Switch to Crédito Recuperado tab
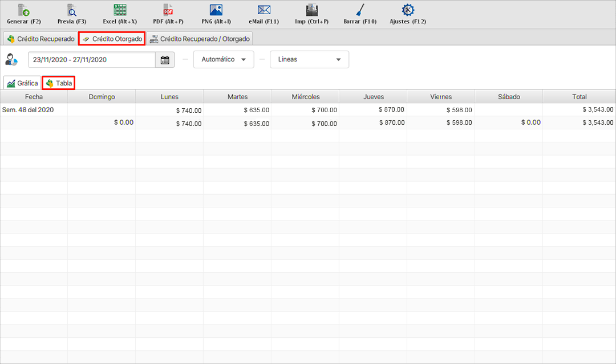 [40, 39]
